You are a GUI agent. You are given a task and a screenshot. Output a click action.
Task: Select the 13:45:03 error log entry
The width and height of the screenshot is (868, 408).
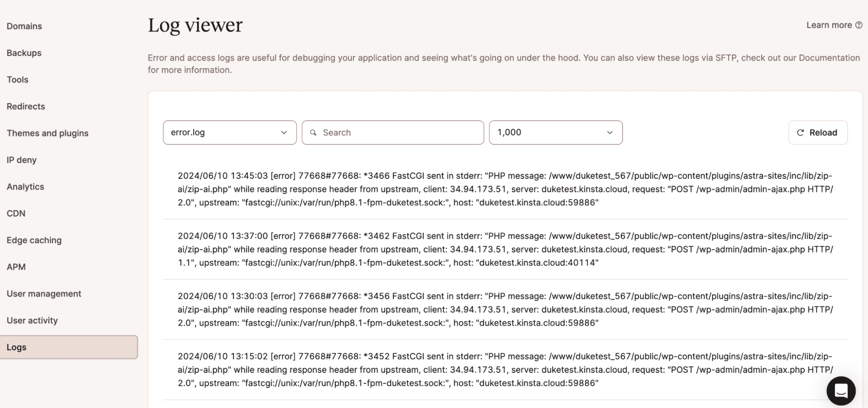point(505,189)
